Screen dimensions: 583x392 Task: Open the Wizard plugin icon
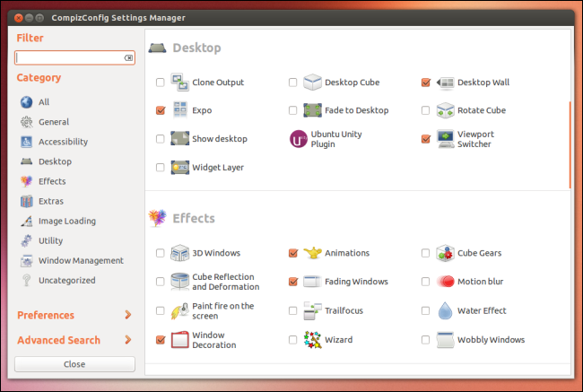(x=312, y=340)
